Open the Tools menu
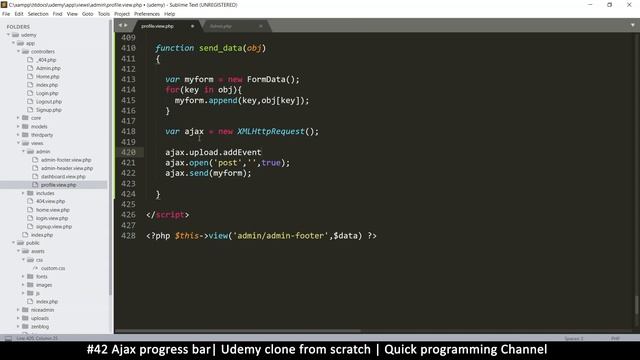Viewport: 640px width, 360px height. point(104,14)
